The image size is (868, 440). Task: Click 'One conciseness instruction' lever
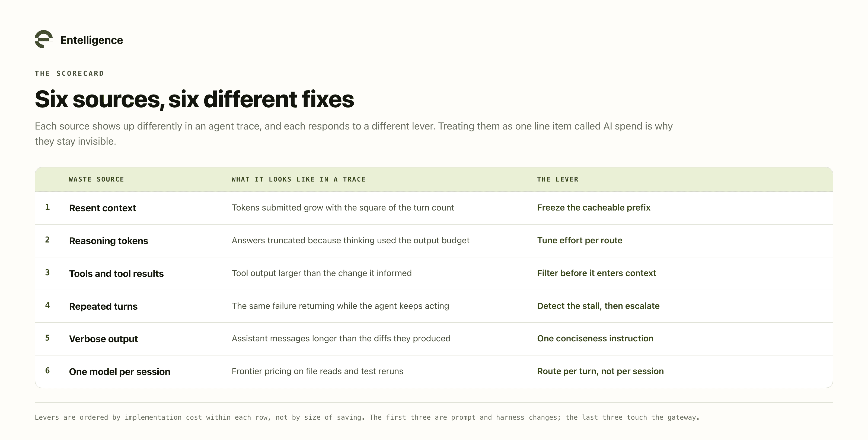point(595,338)
